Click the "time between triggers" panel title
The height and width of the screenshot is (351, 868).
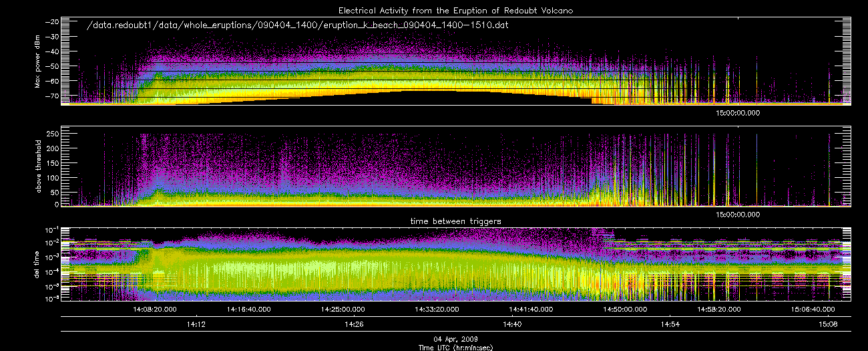coord(455,221)
